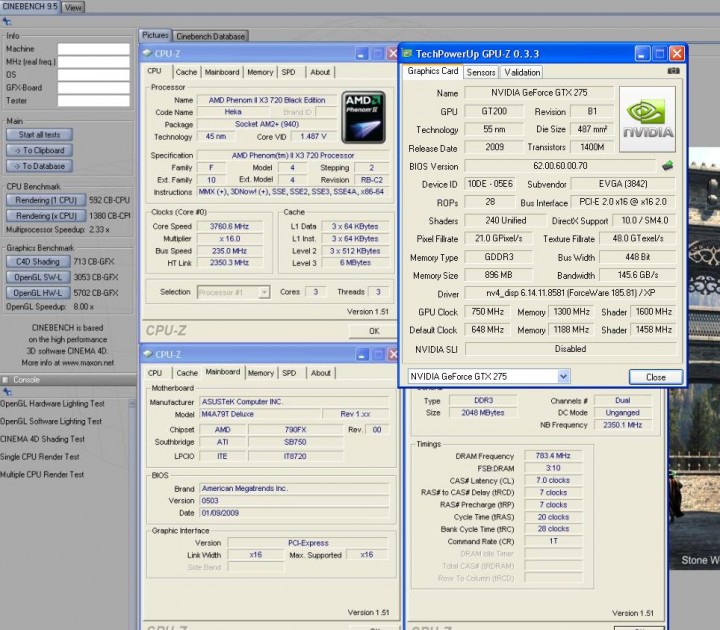The image size is (720, 630).
Task: Select OpenGL Hardware Lighting Test in console
Action: (53, 404)
